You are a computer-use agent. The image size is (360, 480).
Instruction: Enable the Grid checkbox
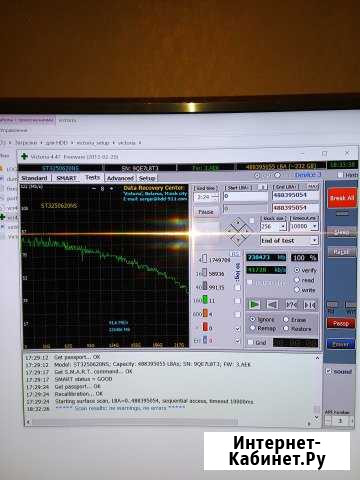click(250, 342)
